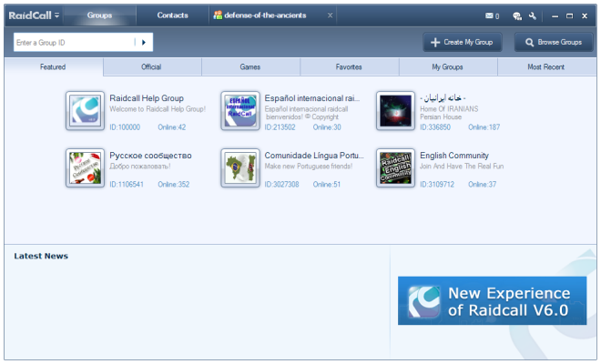
Task: Open the English Community group icon
Action: point(395,167)
